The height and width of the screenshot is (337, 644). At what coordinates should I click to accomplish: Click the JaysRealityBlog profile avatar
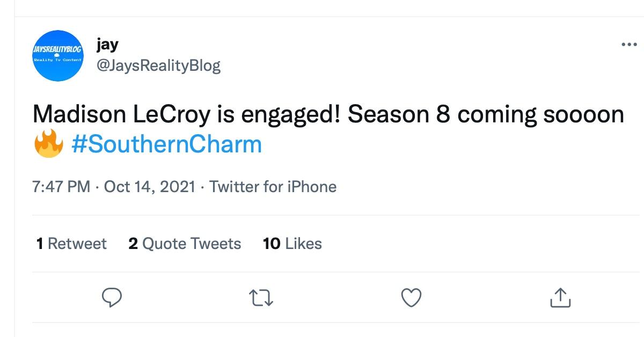pos(56,56)
